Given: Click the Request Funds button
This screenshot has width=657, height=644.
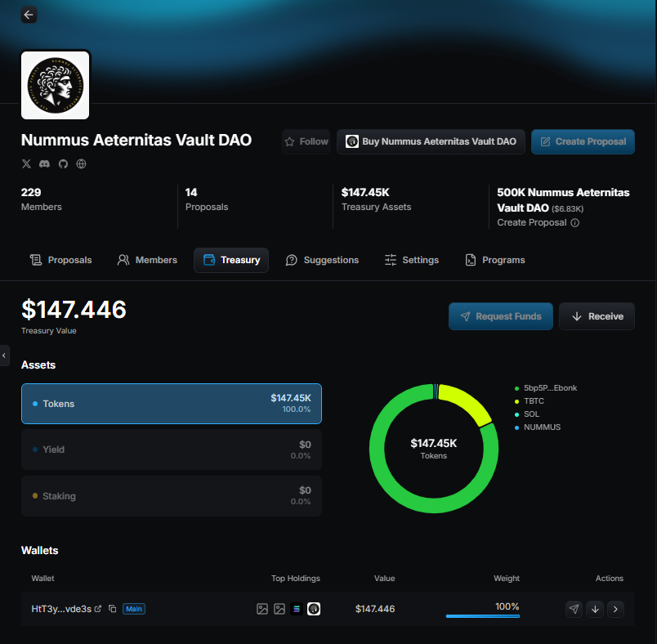Looking at the screenshot, I should point(501,316).
